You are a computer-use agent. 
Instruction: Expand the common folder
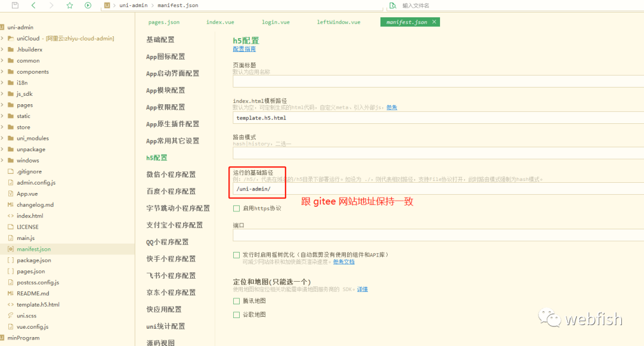(x=2, y=60)
